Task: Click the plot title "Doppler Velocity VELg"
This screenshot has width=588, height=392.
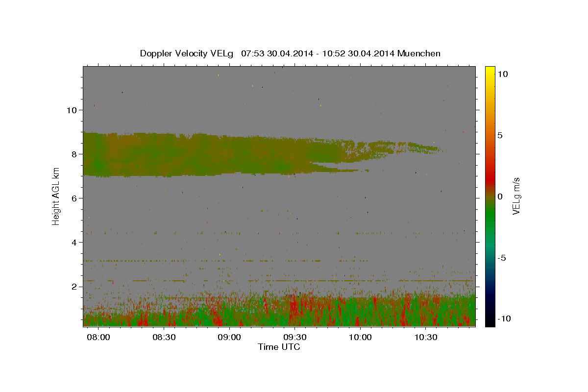Action: coord(188,53)
